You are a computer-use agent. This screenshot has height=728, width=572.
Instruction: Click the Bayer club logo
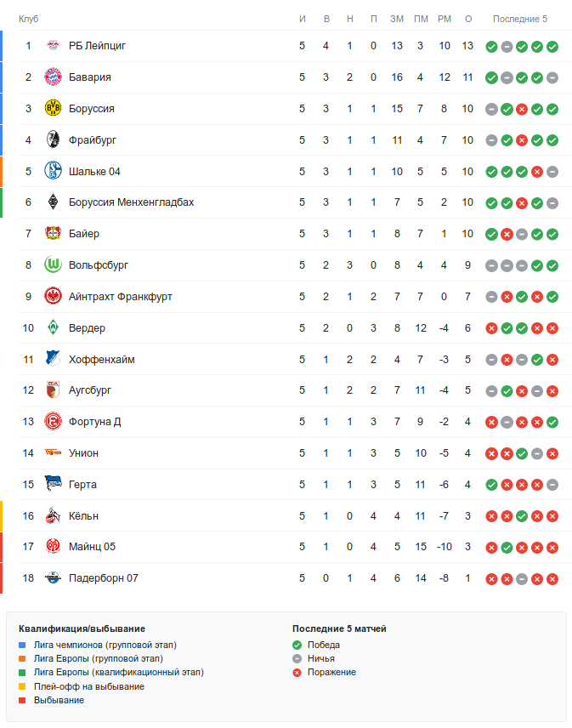[x=53, y=234]
